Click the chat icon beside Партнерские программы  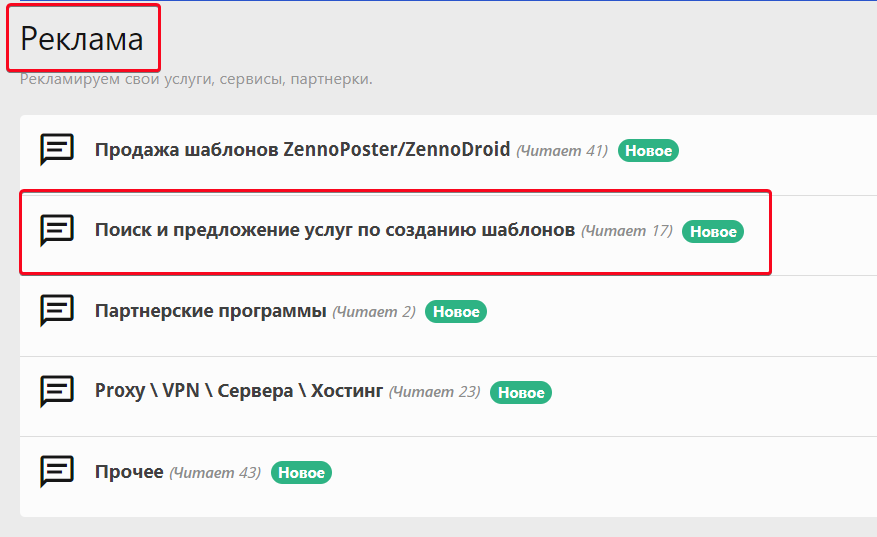click(56, 311)
